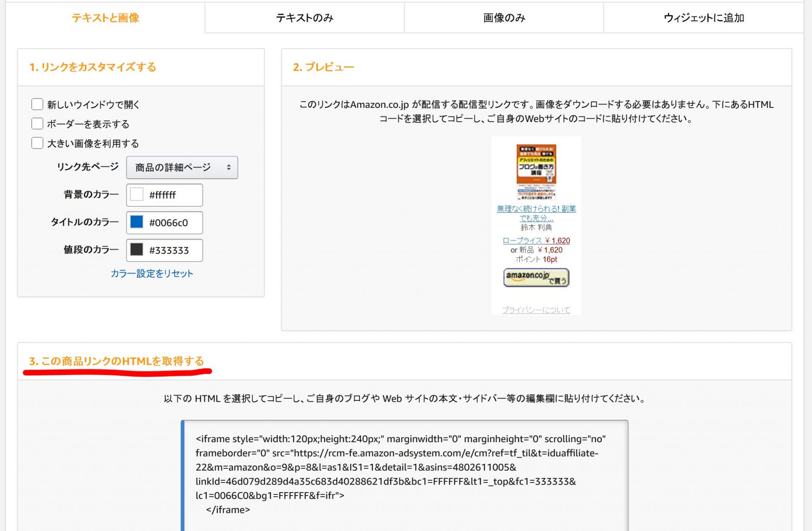Switch to the テキストと画像 tab
The height and width of the screenshot is (531, 812).
point(105,18)
